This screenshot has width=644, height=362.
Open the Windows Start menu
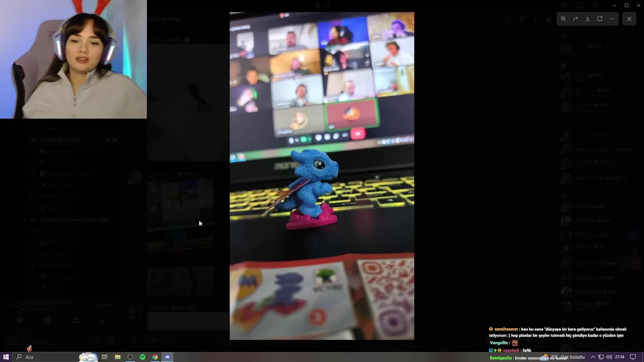(x=6, y=357)
